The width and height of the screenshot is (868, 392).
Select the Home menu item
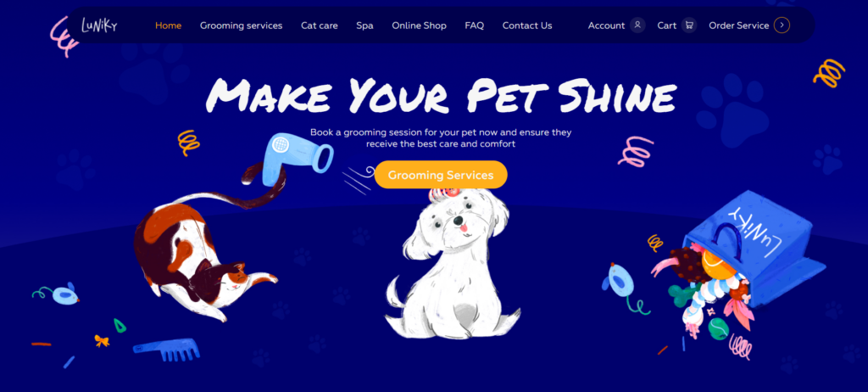pos(169,25)
